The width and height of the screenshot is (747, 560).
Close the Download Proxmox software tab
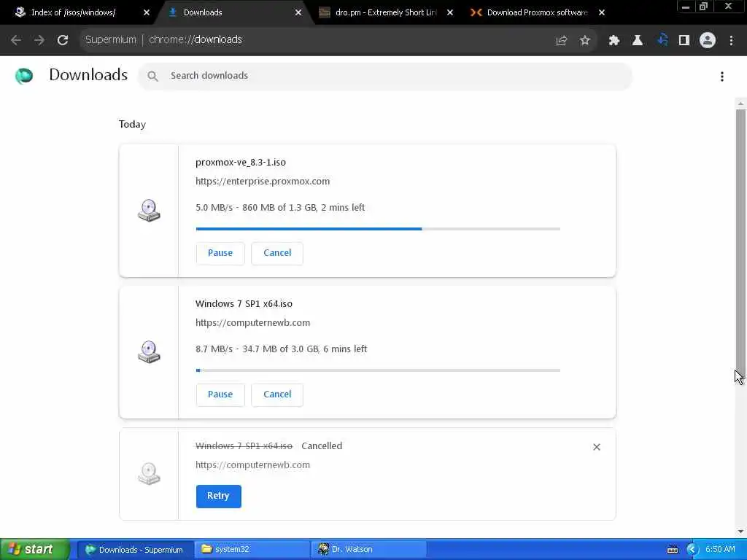pos(602,13)
